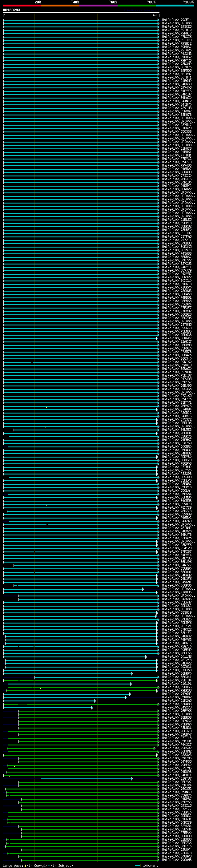Select the UniRef100_C1G631 label
The image size is (197, 868).
click(176, 819)
